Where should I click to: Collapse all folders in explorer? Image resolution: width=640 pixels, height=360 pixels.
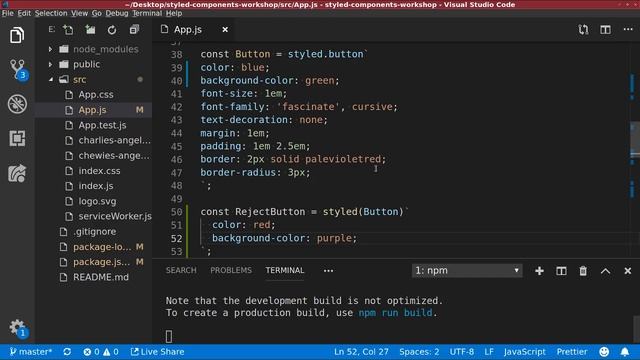(x=134, y=29)
